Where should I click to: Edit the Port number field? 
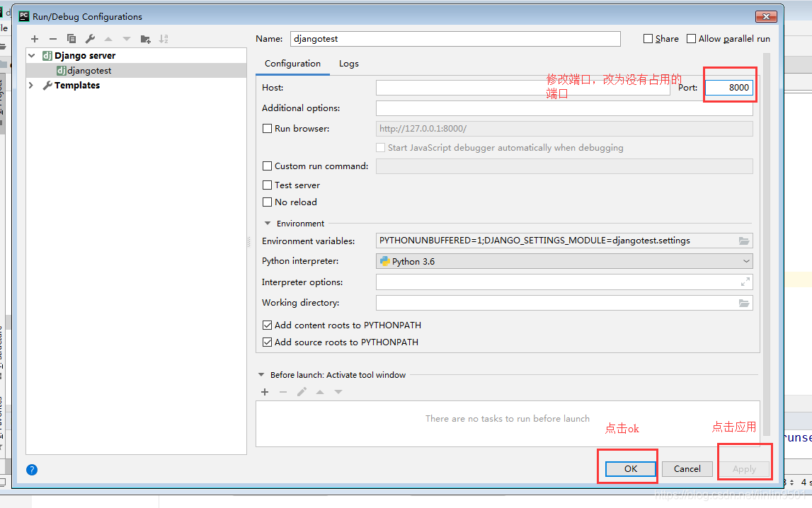[729, 88]
